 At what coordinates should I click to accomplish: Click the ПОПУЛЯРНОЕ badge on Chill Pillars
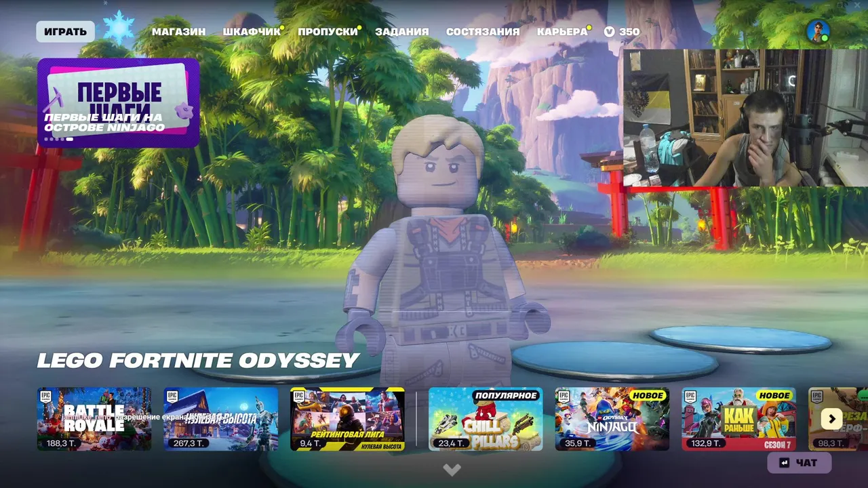click(x=506, y=395)
